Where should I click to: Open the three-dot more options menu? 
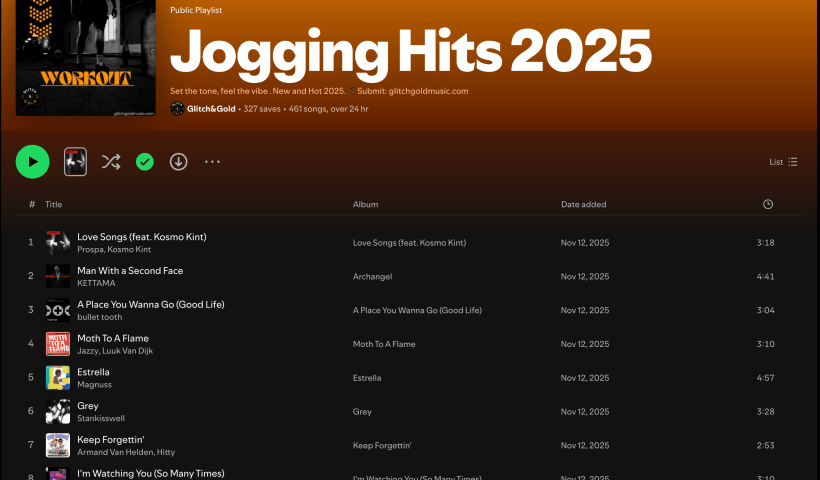pos(212,161)
